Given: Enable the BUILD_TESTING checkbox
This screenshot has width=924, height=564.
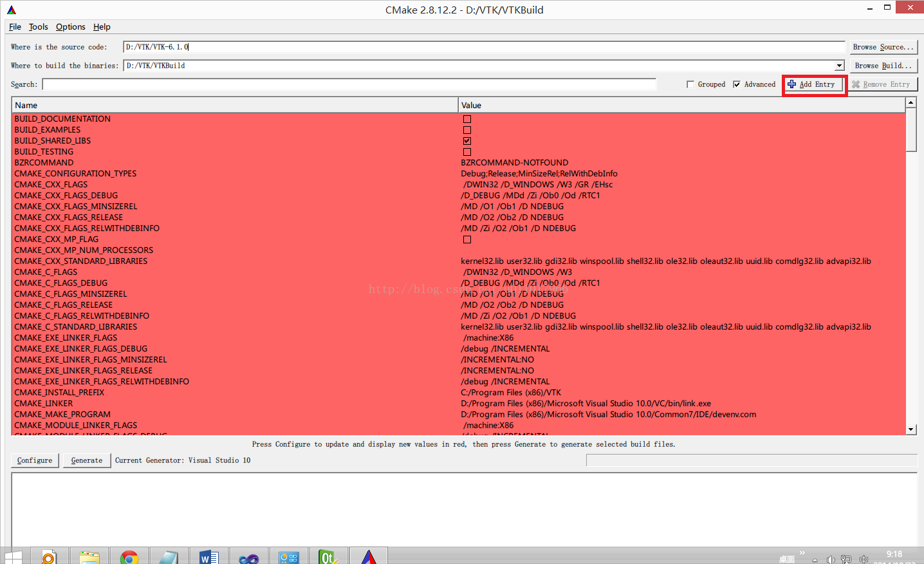Looking at the screenshot, I should [467, 152].
